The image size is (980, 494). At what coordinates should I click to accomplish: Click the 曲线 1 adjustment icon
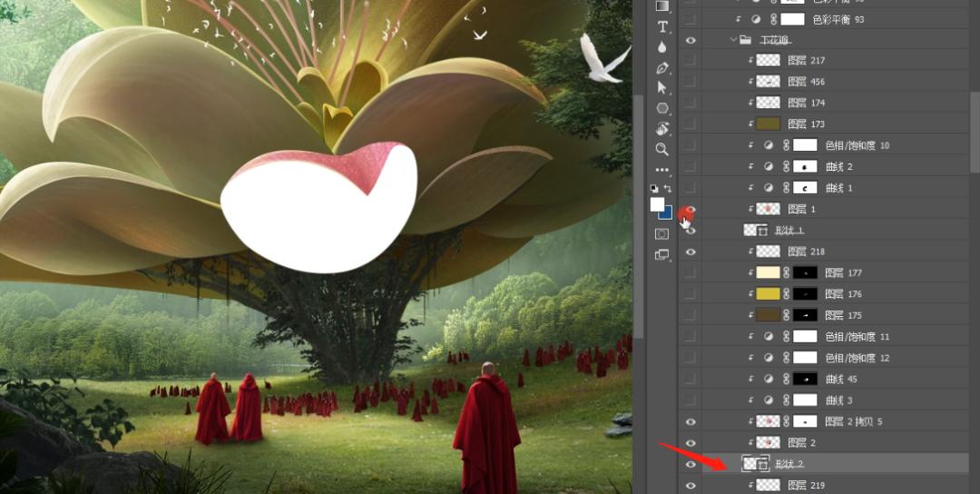(x=769, y=188)
